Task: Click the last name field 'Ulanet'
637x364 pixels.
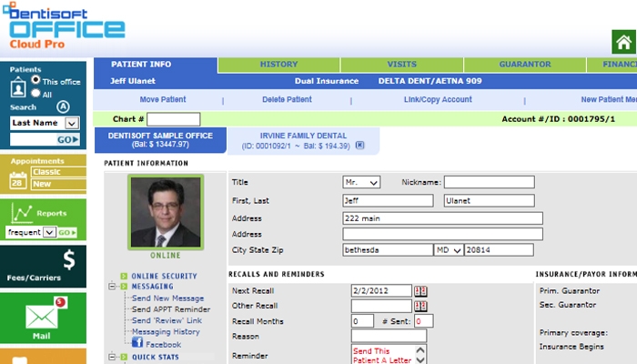Action: click(x=490, y=201)
